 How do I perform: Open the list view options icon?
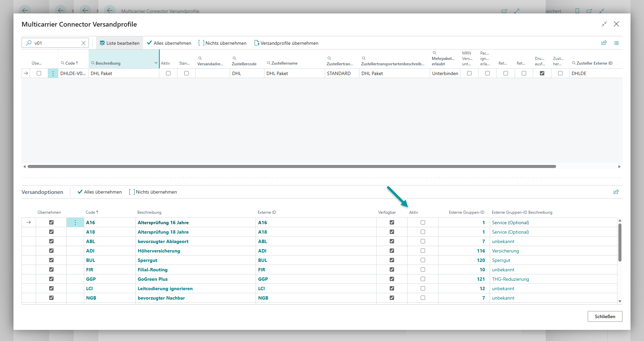click(x=616, y=43)
